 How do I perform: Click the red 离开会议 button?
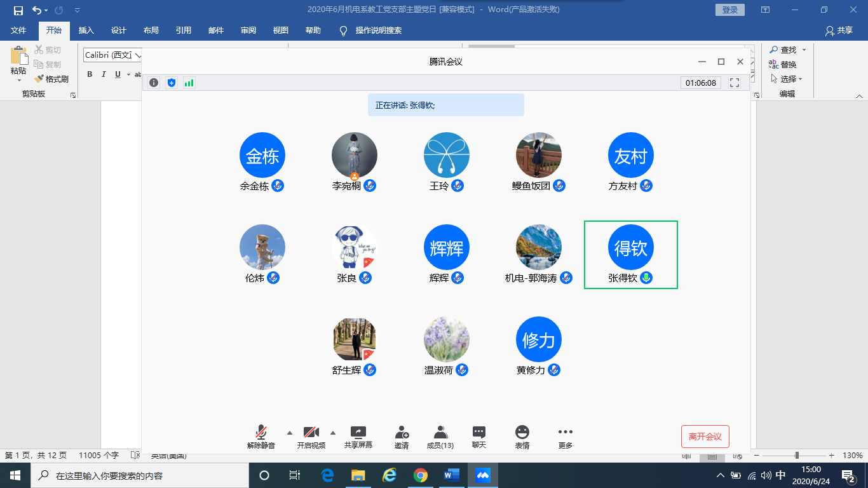(705, 437)
